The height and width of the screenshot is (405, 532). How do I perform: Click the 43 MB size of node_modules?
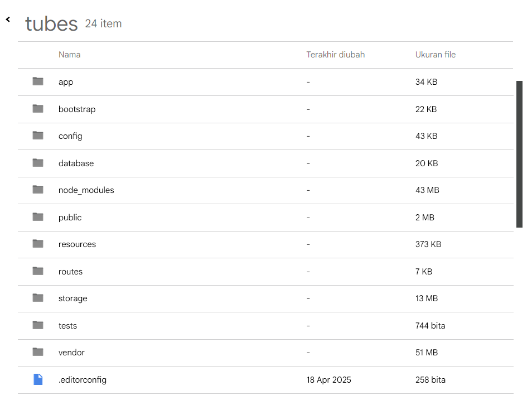coord(427,190)
